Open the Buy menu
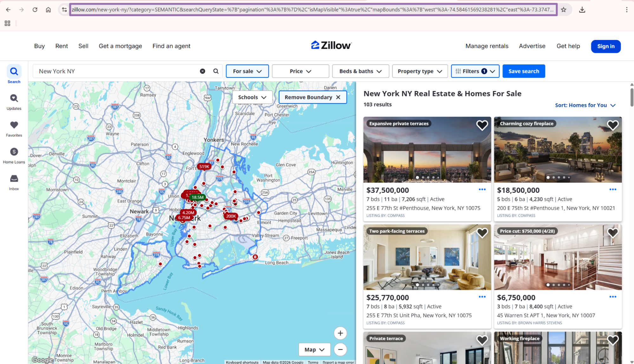This screenshot has width=634, height=364. 39,46
